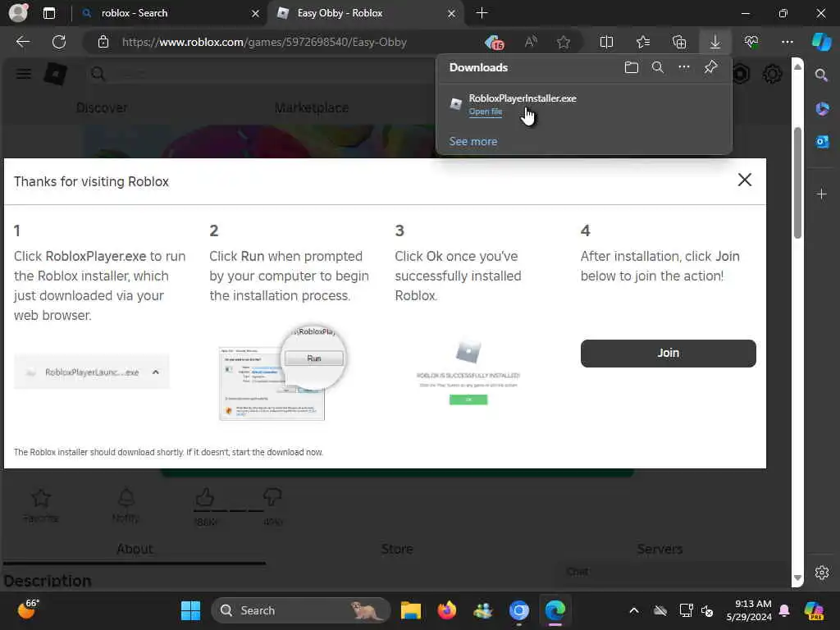Open the shopping tag icon with 16 badge

(494, 42)
